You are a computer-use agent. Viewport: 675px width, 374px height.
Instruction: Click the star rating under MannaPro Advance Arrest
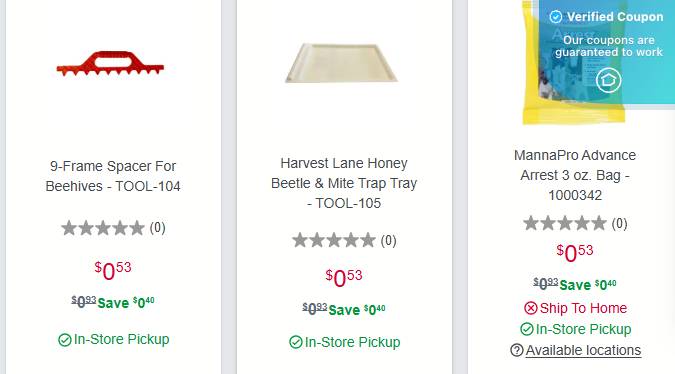point(565,223)
